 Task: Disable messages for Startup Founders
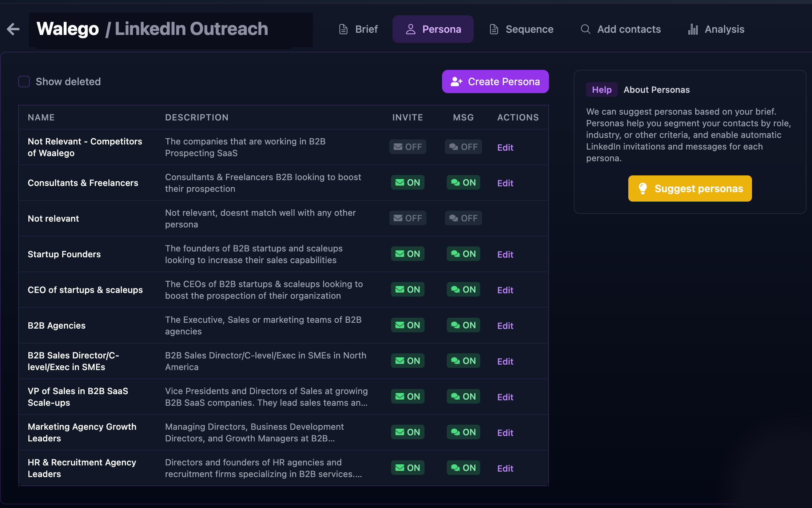[x=463, y=254]
